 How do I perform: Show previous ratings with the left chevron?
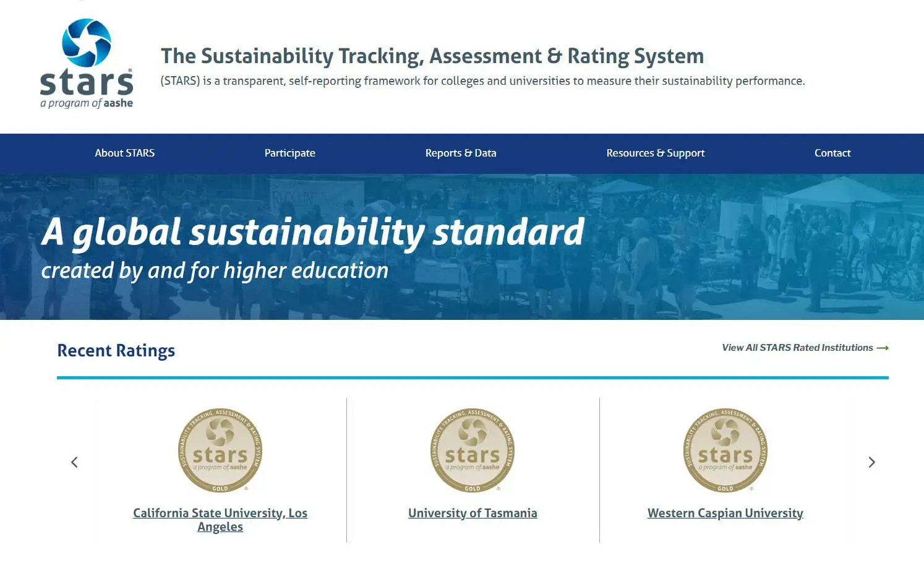74,462
